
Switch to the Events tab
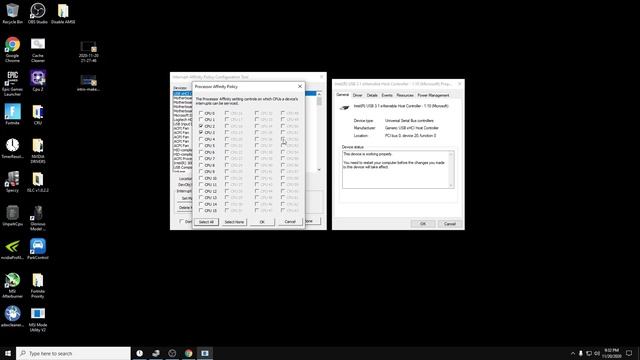click(387, 95)
